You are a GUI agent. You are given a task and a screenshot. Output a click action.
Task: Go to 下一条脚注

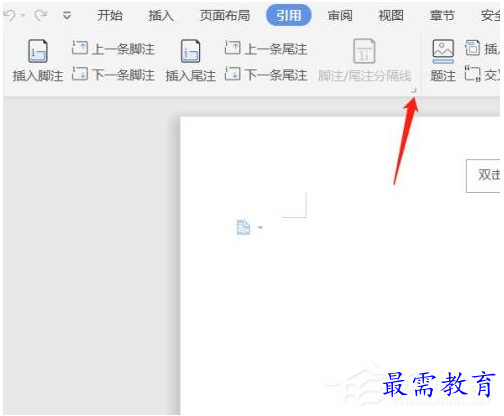pyautogui.click(x=113, y=75)
